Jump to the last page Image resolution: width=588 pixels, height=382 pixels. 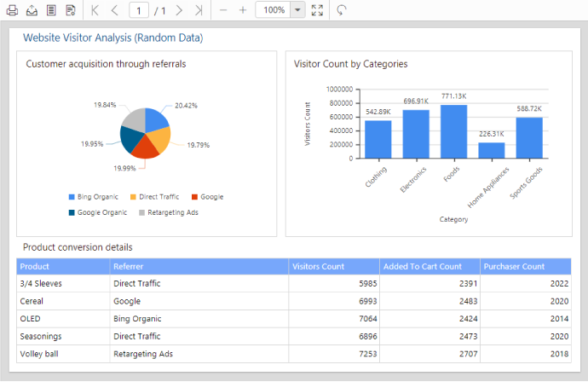coord(198,10)
